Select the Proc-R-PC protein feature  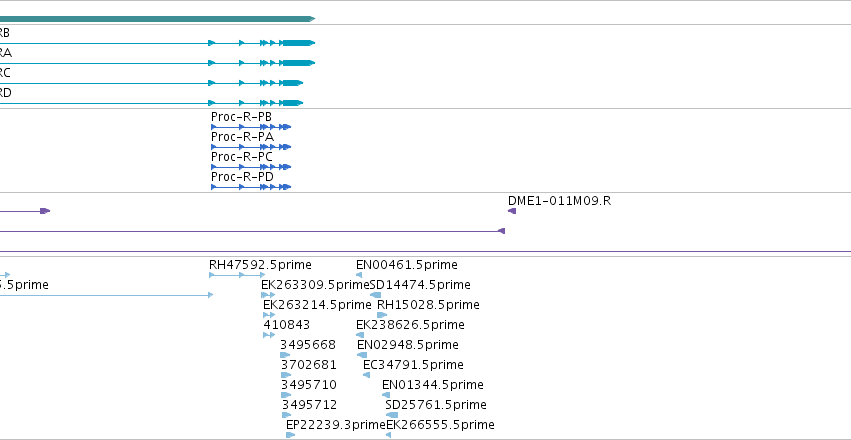coord(242,157)
